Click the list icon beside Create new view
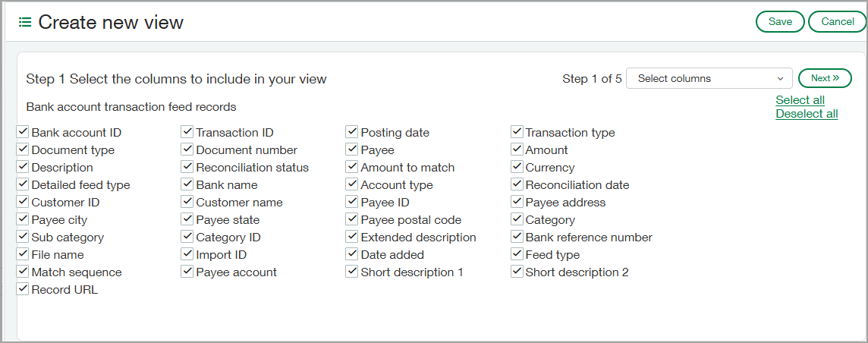868x343 pixels. (25, 23)
